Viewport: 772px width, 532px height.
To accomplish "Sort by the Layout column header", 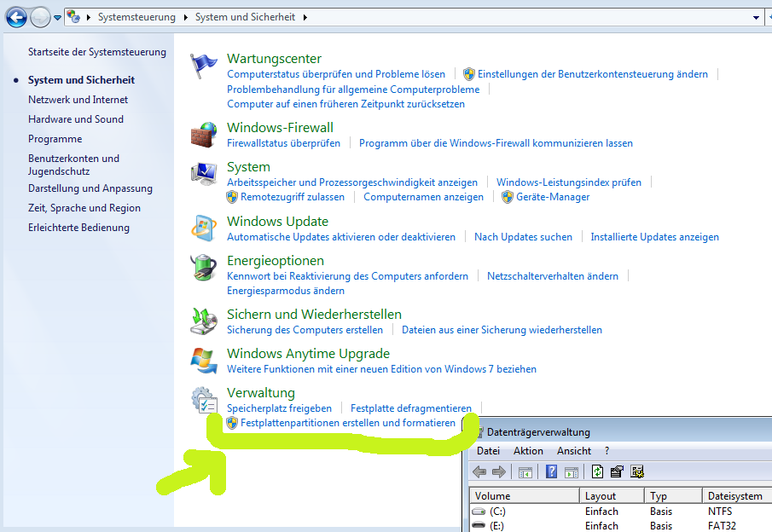I will 612,495.
